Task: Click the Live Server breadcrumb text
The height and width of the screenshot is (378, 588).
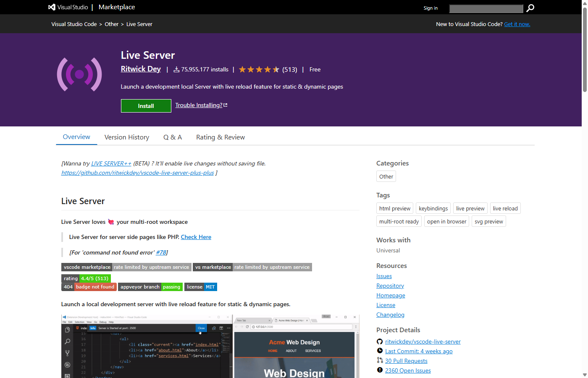Action: point(139,24)
